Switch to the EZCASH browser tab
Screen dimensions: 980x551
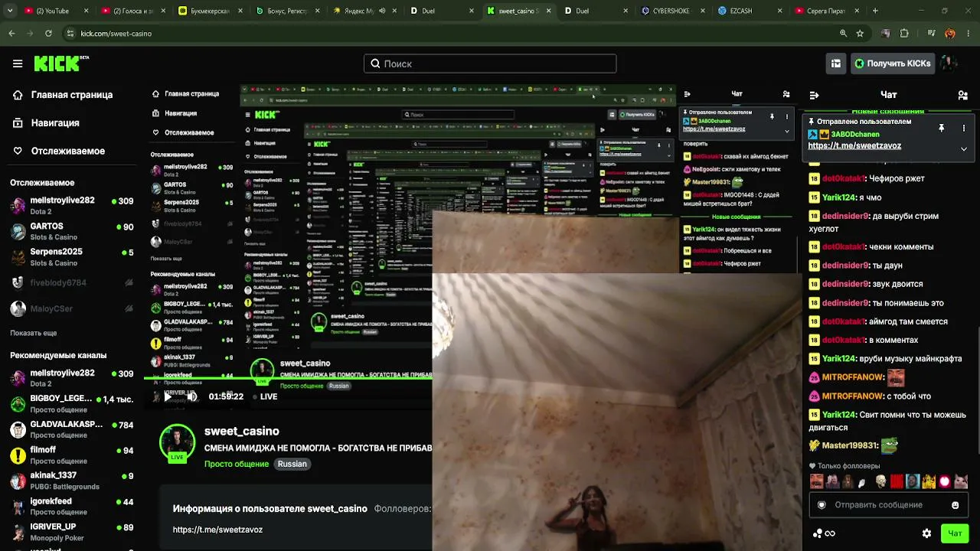pyautogui.click(x=749, y=11)
